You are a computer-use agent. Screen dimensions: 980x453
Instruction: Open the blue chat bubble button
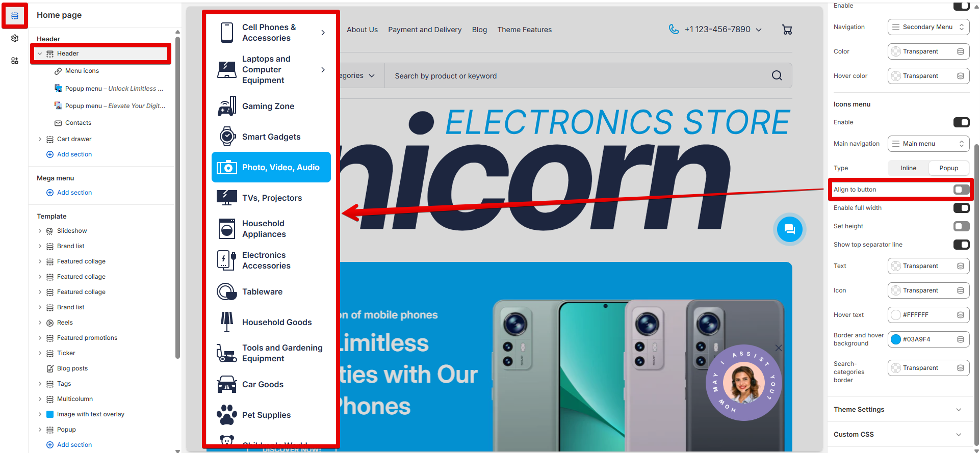[x=790, y=229]
